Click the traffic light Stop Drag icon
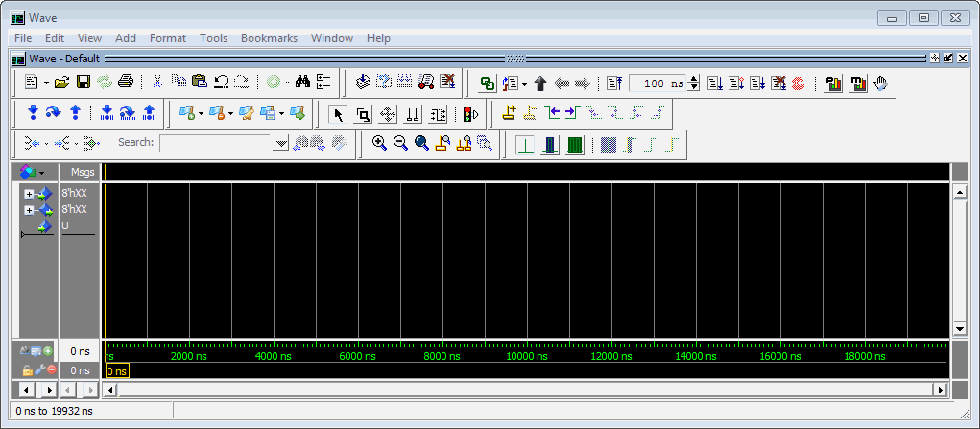Screen dimensions: 980x429 point(470,114)
